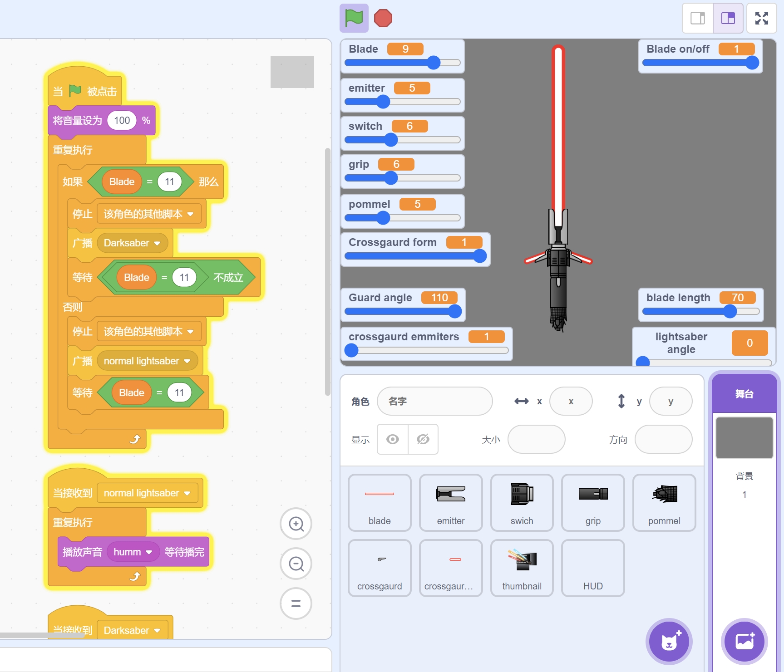Viewport: 784px width, 672px height.
Task: Click the 方向 direction field
Action: tap(664, 439)
